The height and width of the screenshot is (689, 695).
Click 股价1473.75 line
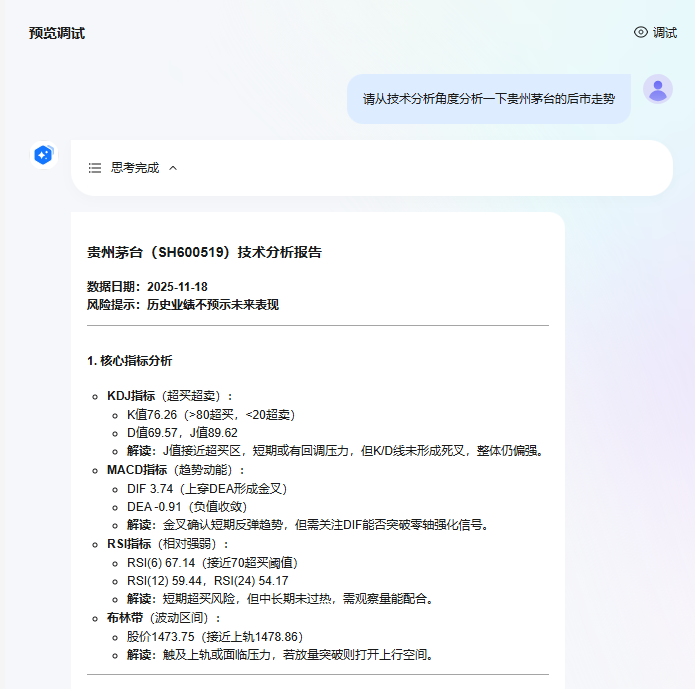pyautogui.click(x=215, y=637)
